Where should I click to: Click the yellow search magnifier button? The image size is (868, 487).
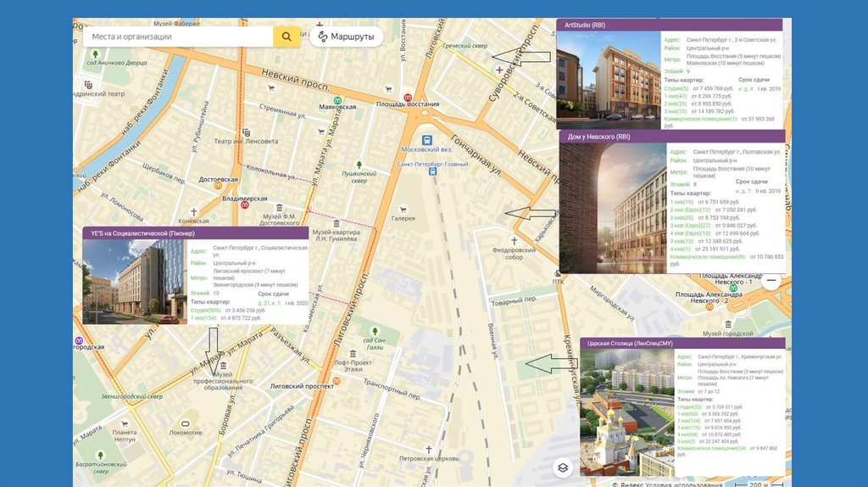287,36
